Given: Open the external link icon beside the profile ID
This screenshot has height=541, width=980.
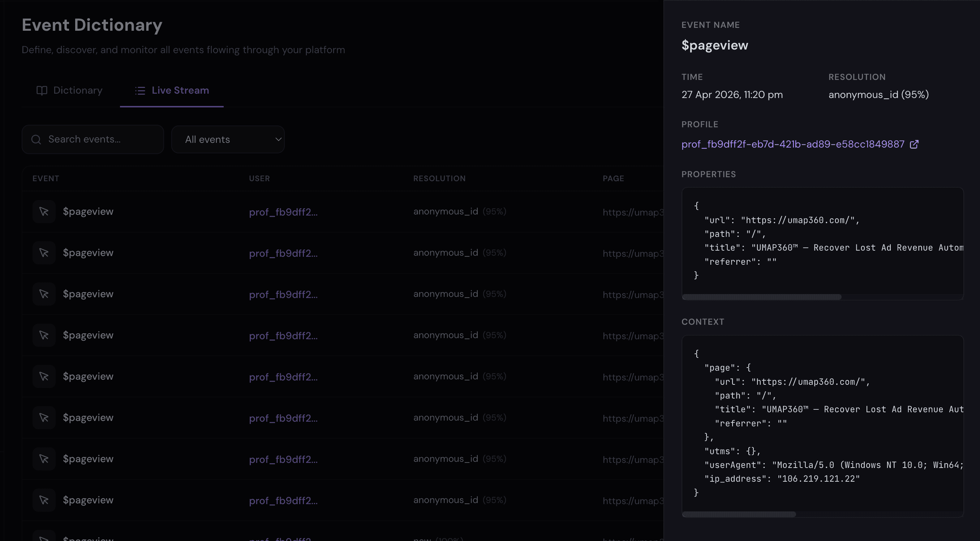Looking at the screenshot, I should [x=914, y=144].
